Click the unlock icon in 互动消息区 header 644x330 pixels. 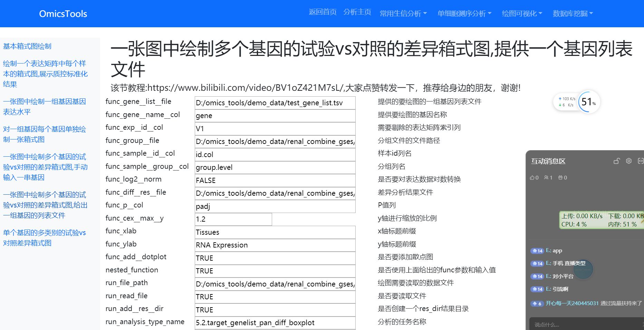coord(616,161)
